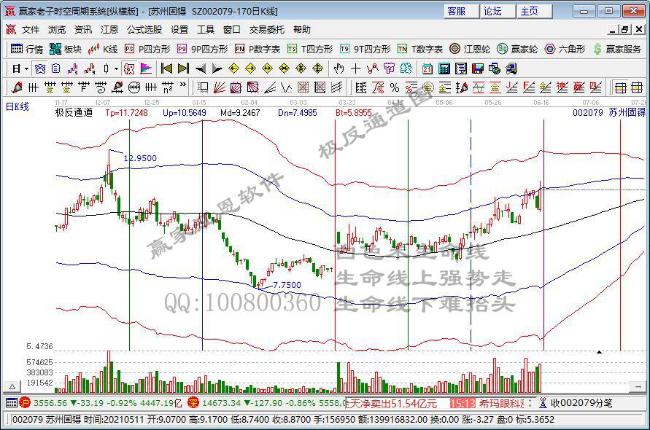The width and height of the screenshot is (650, 430).
Task: Click the 002079 苏州固锝 stock label
Action: tap(609, 112)
